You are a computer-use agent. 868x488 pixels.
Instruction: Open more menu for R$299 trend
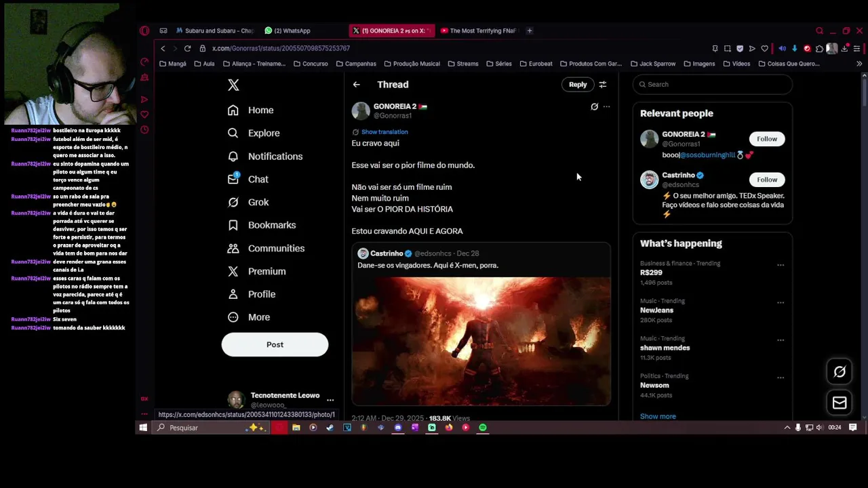pos(781,265)
